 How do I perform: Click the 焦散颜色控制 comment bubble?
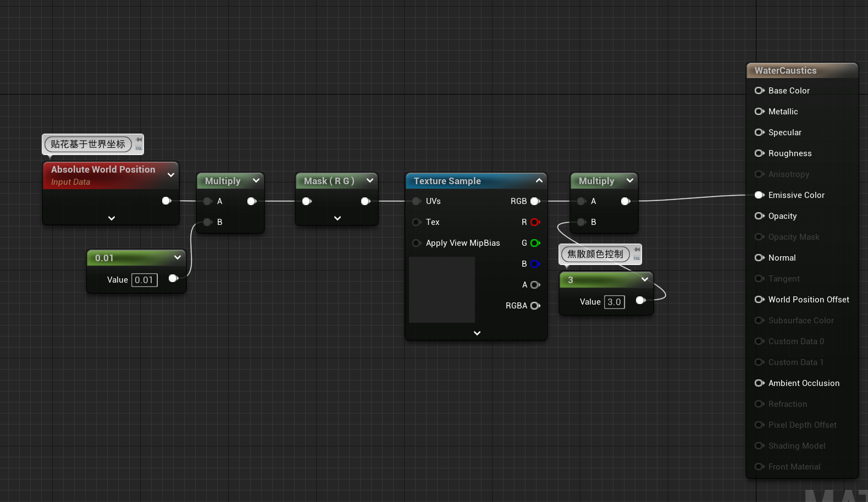pos(595,254)
